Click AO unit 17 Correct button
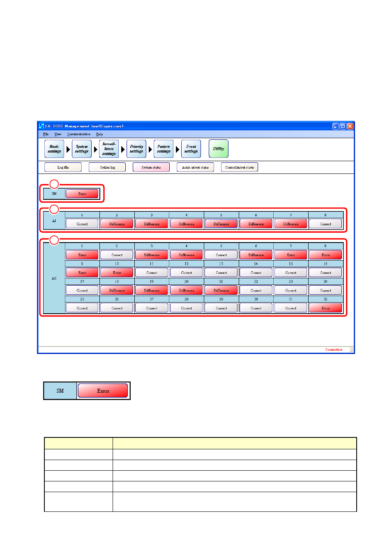This screenshot has height=555, width=392. (x=82, y=290)
